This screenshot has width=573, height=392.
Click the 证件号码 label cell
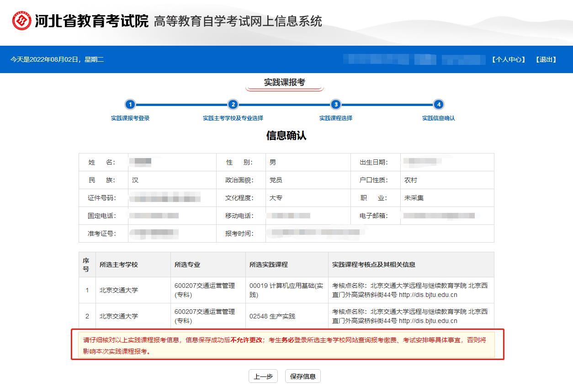pyautogui.click(x=103, y=198)
